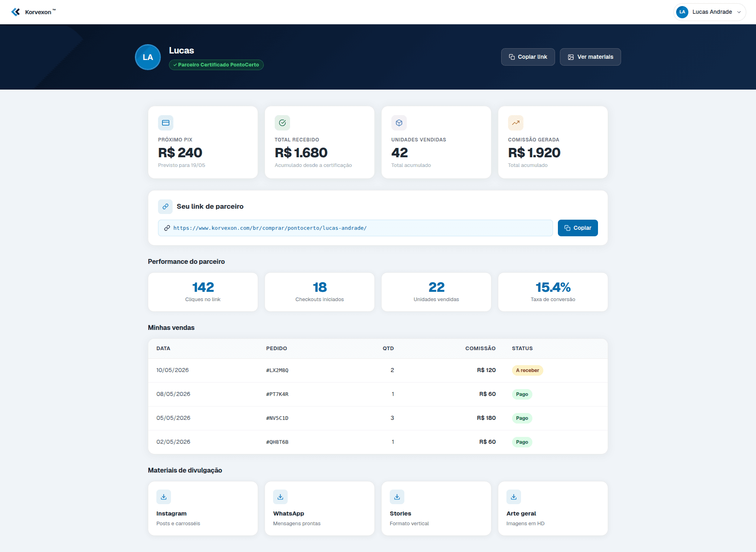Click the COMISSÃO column header
Viewport: 756px width, 552px height.
pyautogui.click(x=480, y=348)
